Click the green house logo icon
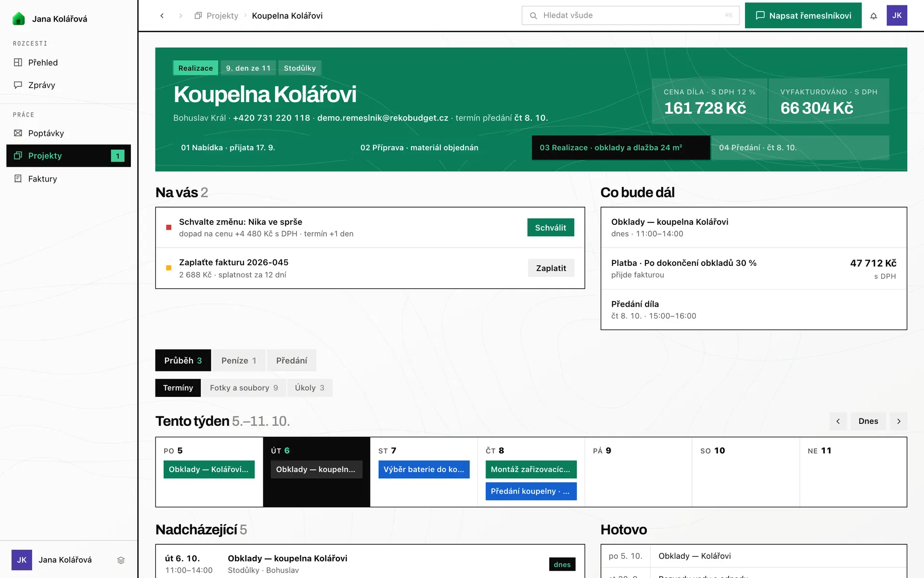 click(x=19, y=19)
